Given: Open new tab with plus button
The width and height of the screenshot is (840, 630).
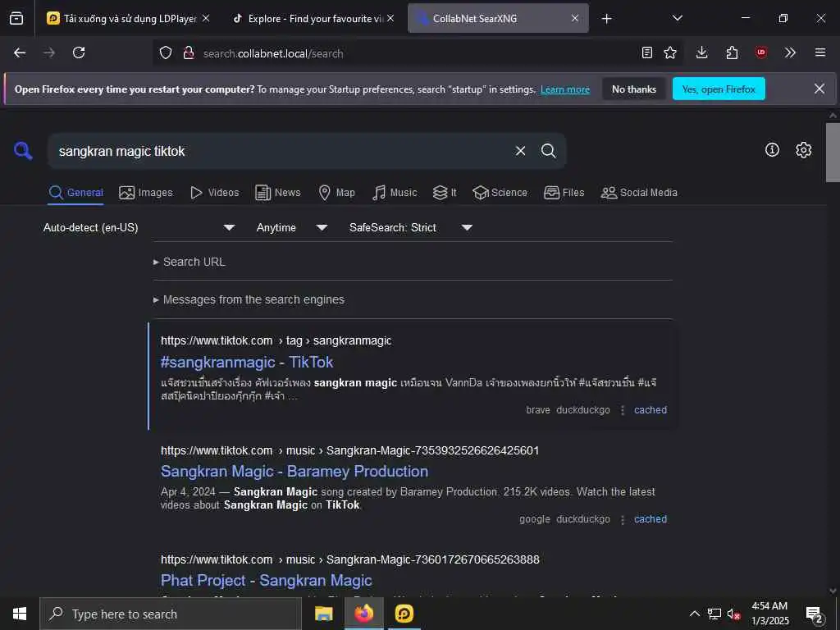Looking at the screenshot, I should 606,19.
